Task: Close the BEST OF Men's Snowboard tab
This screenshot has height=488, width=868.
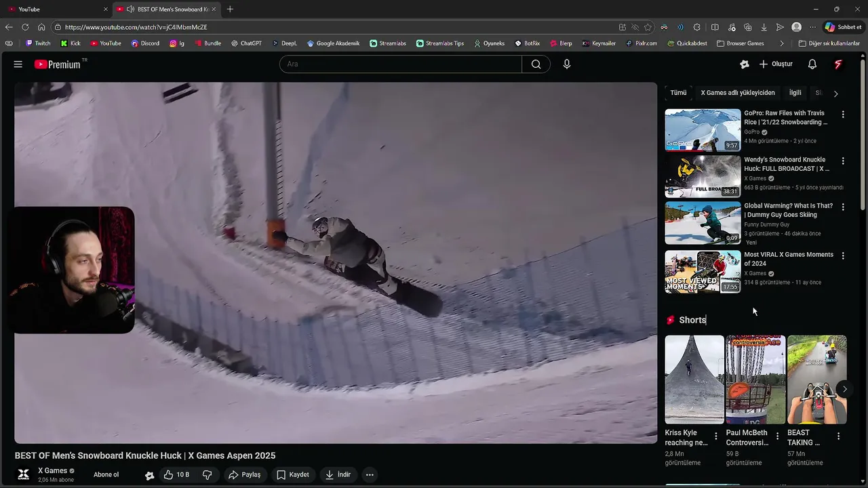Action: 214,9
